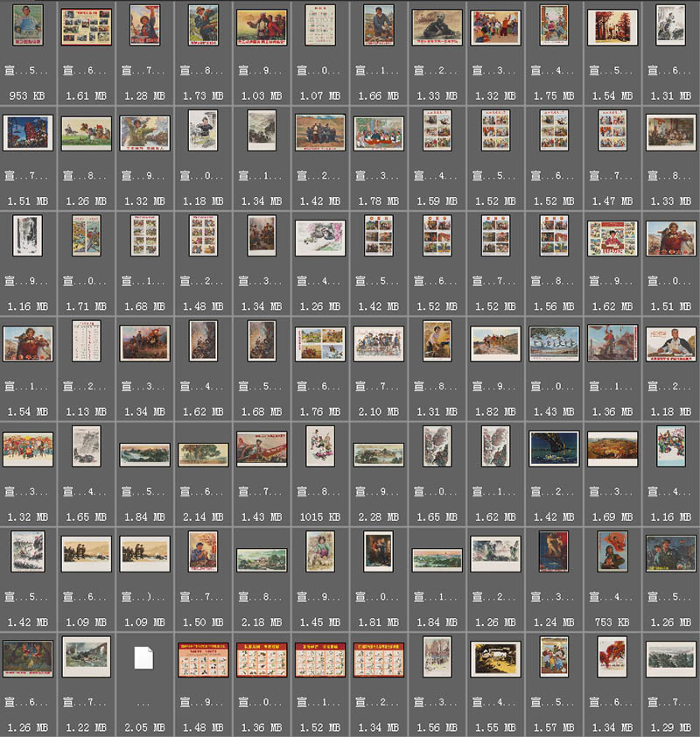Click the 753 KB poster thumbnail
The image size is (700, 737).
point(612,551)
